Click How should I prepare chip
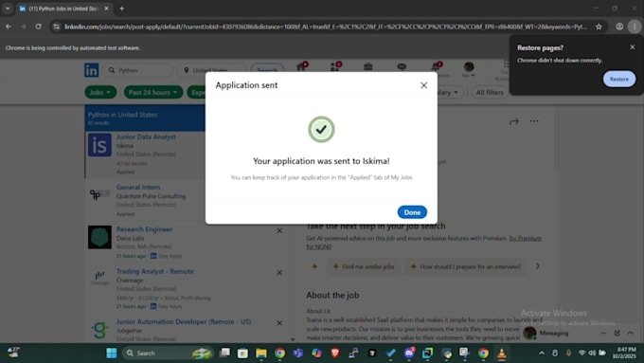This screenshot has height=363, width=644. [466, 266]
